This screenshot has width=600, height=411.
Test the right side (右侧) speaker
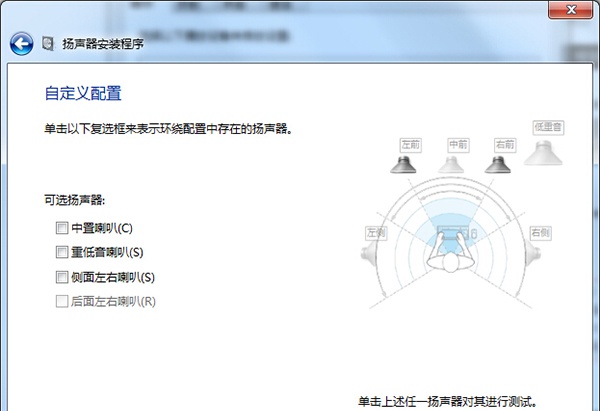(532, 253)
